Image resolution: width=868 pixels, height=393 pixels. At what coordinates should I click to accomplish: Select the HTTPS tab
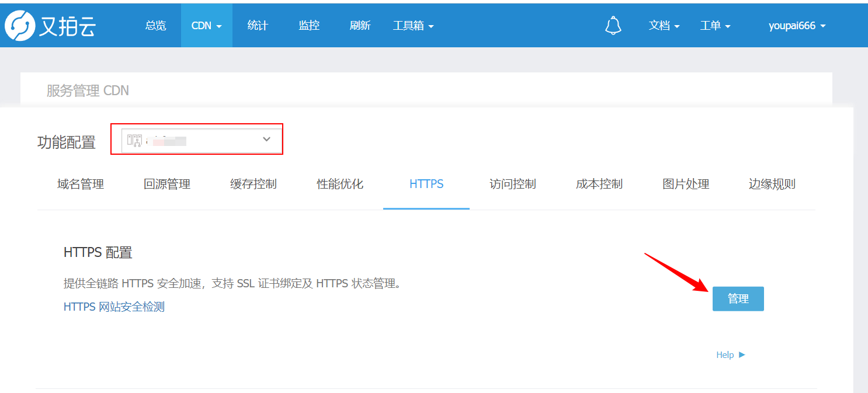coord(426,185)
